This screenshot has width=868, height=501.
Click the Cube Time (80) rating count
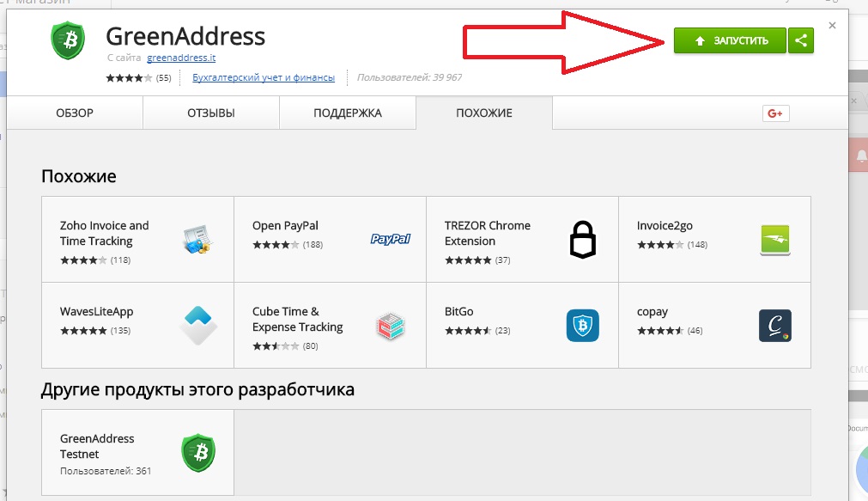pyautogui.click(x=311, y=345)
